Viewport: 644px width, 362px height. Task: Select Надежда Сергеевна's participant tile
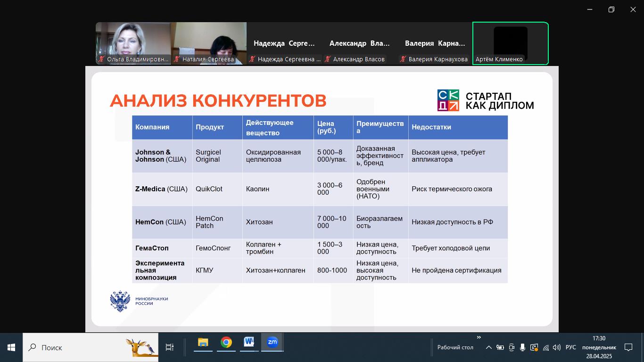click(x=284, y=43)
